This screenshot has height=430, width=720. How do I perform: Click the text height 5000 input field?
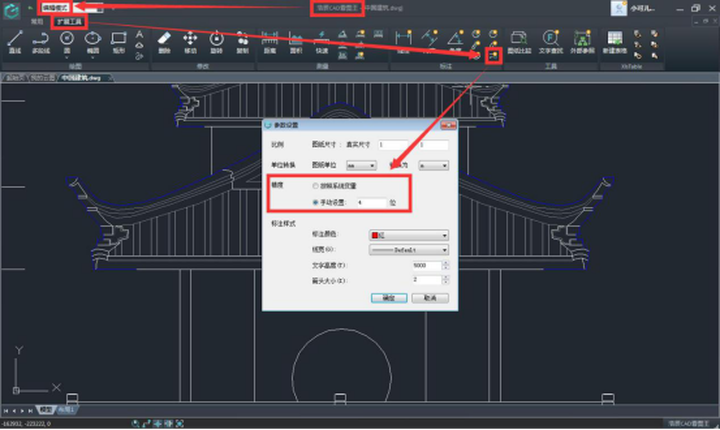point(427,266)
